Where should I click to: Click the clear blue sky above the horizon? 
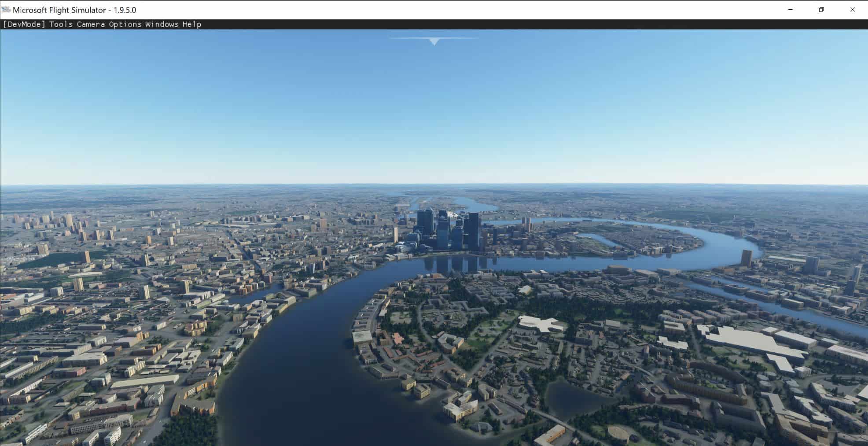[x=434, y=110]
